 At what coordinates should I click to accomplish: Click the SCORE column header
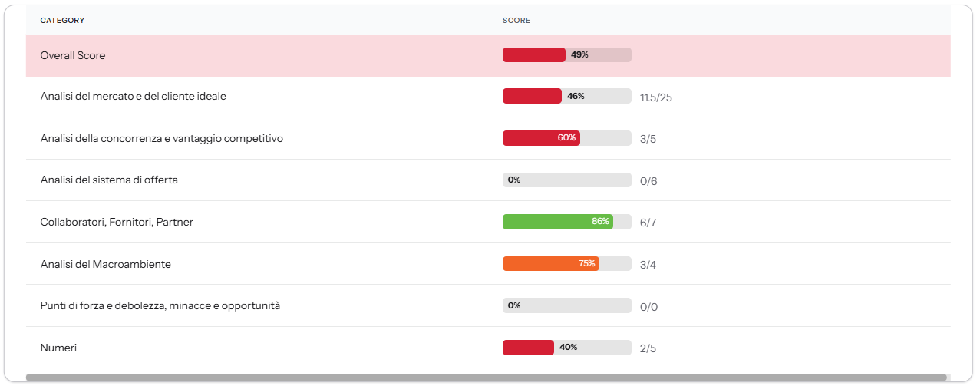coord(516,21)
